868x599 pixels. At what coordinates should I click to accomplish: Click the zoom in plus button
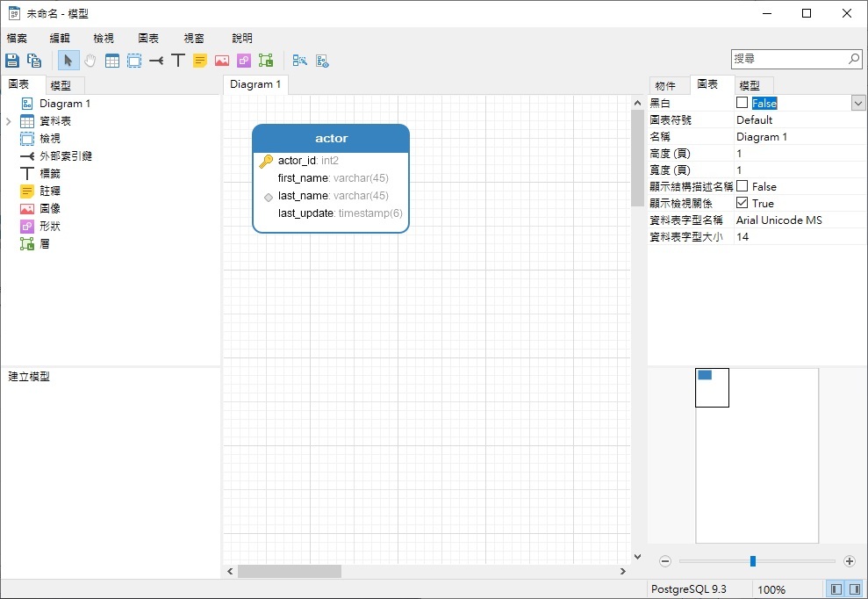[849, 561]
